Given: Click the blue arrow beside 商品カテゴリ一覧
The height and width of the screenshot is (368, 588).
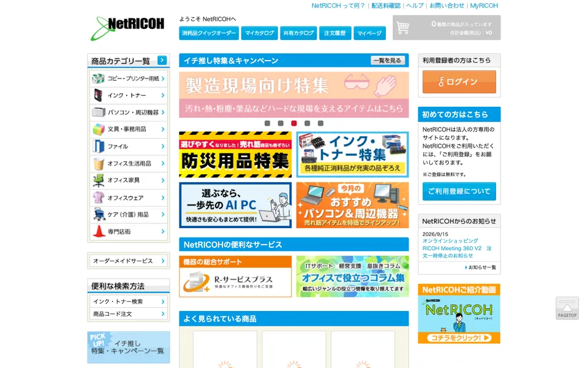Looking at the screenshot, I should pos(162,61).
